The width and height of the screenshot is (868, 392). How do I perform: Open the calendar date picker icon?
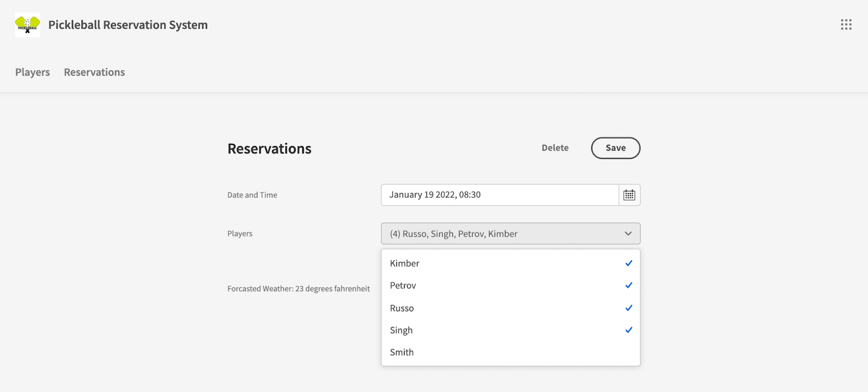click(x=629, y=195)
